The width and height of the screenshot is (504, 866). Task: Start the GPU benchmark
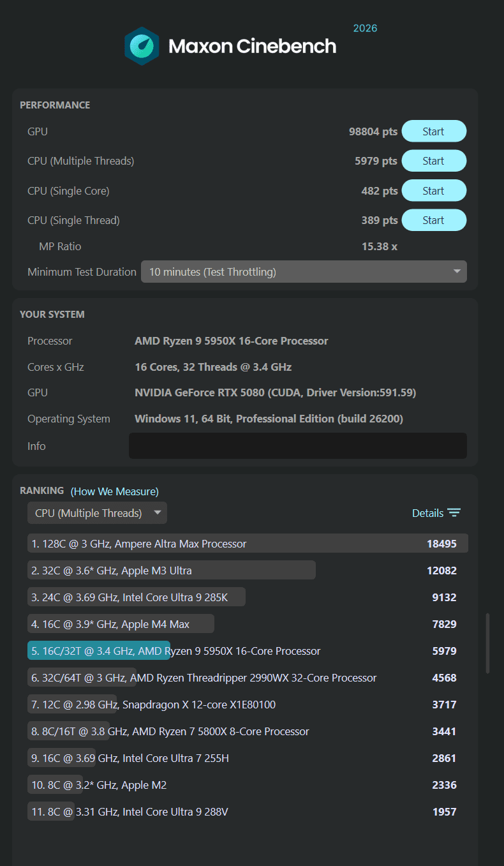click(x=433, y=131)
